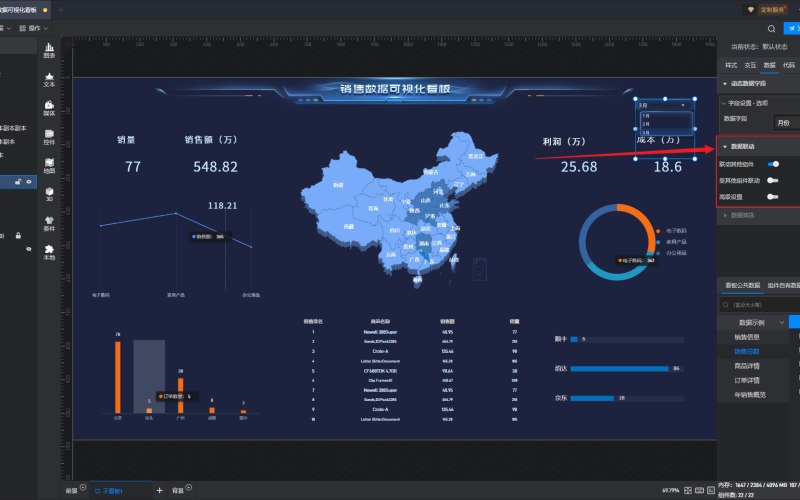
Task: Click the 电子数码 legend entry
Action: pyautogui.click(x=671, y=231)
